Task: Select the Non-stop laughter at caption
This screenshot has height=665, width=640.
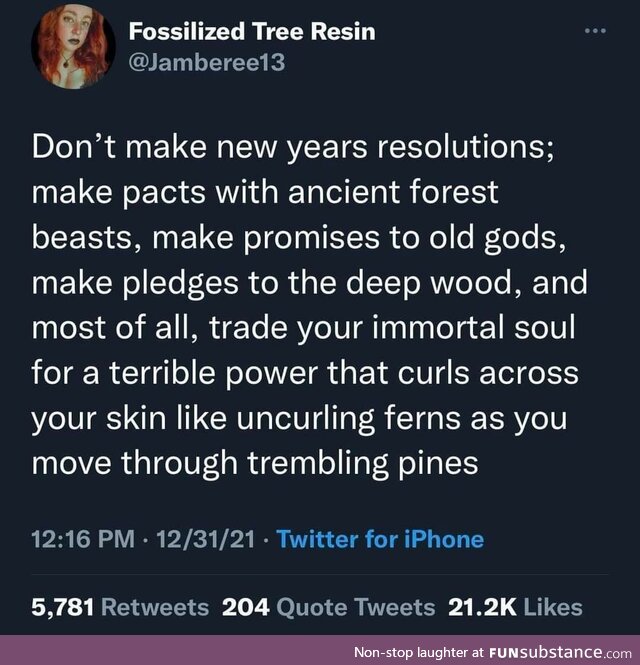Action: 418,652
